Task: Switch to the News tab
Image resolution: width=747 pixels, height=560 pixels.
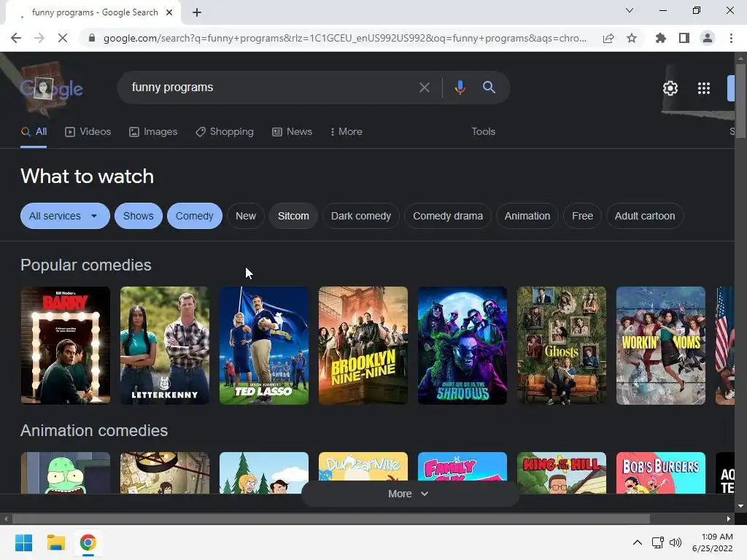Action: (292, 132)
